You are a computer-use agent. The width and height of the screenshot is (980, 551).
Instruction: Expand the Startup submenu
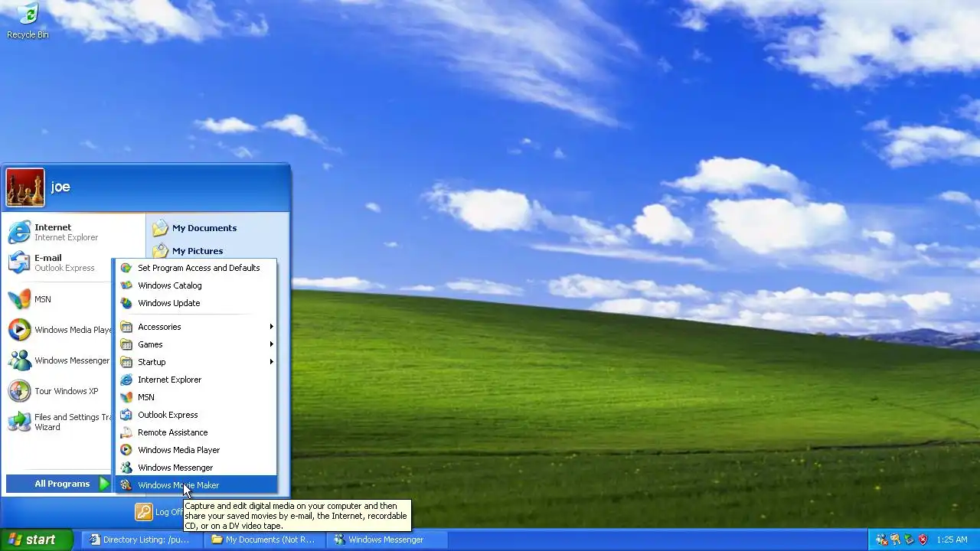[196, 362]
